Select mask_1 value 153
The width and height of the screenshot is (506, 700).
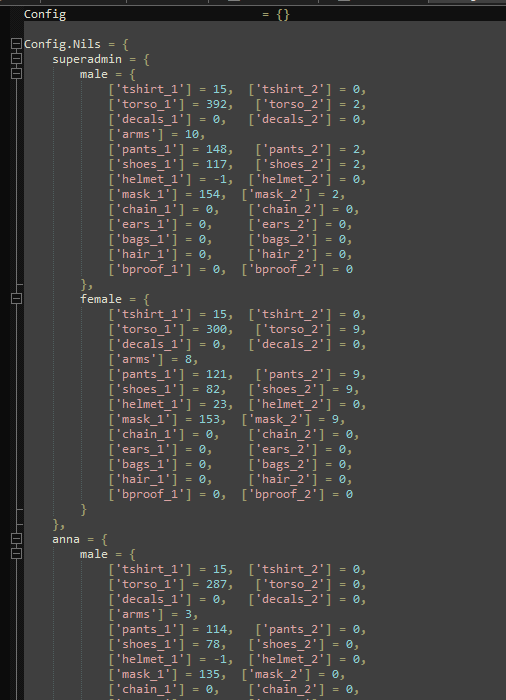click(x=209, y=420)
